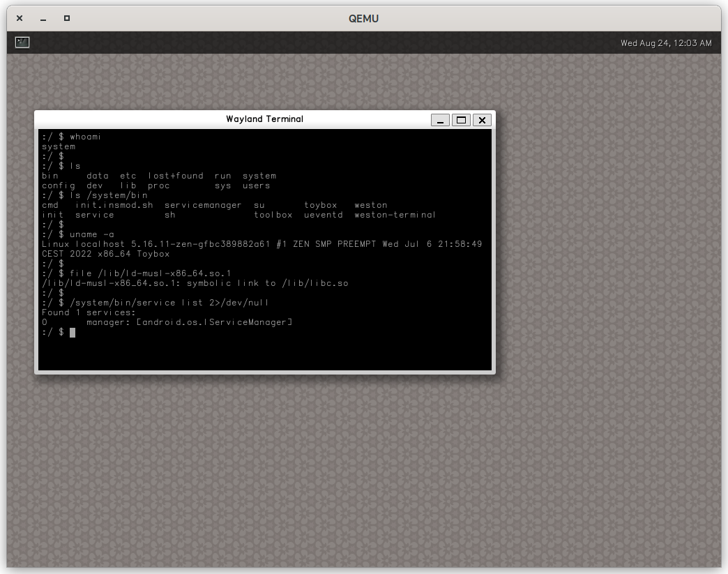Maximize the Wayland Terminal window
This screenshot has width=728, height=574.
coord(461,120)
